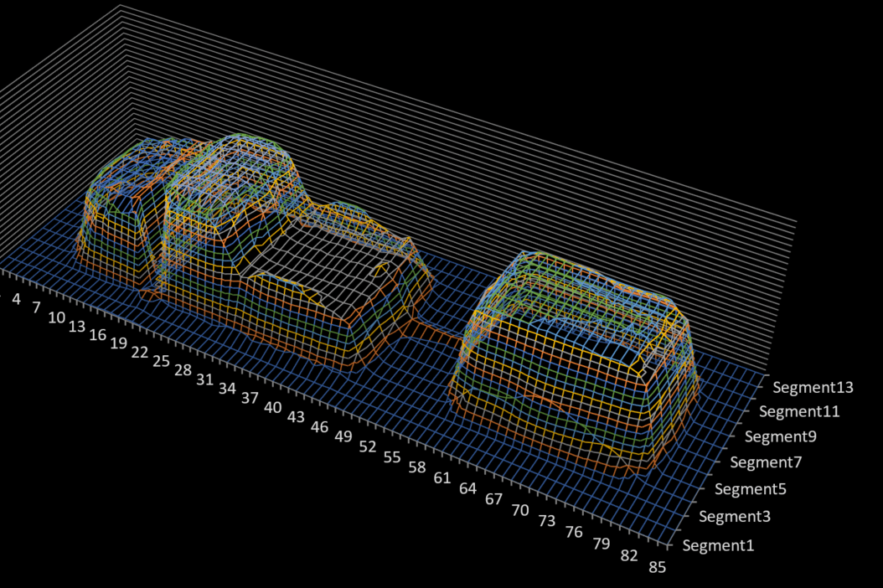Select the final axis label "85"

pyautogui.click(x=657, y=566)
